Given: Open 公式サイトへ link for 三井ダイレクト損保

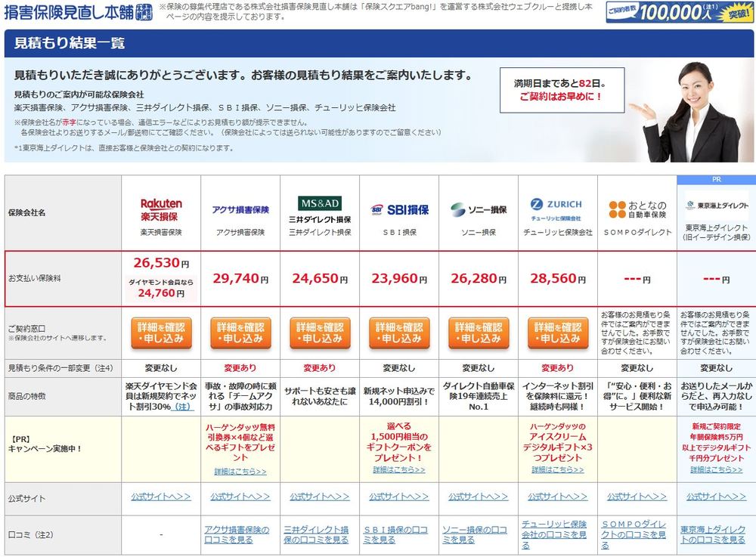Looking at the screenshot, I should pos(320,497).
